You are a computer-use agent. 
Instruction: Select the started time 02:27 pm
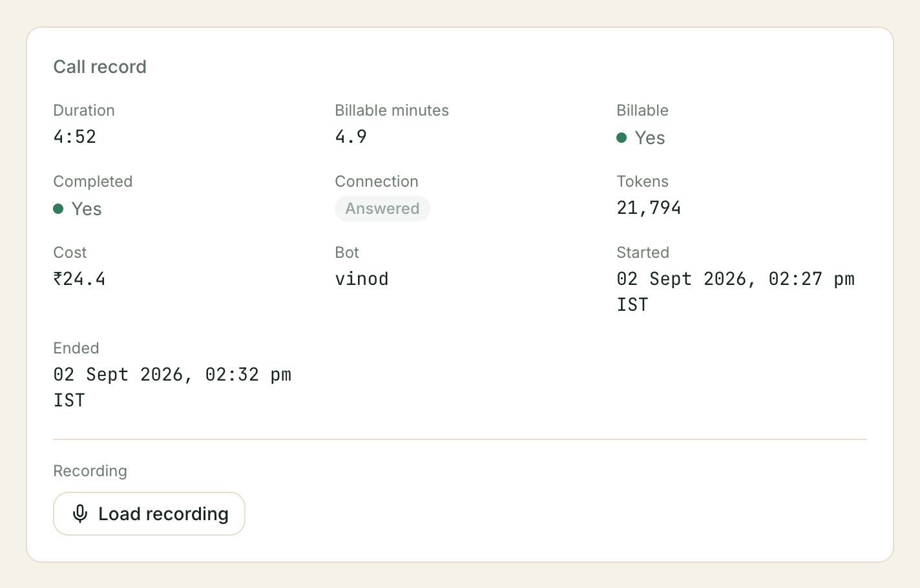(811, 279)
